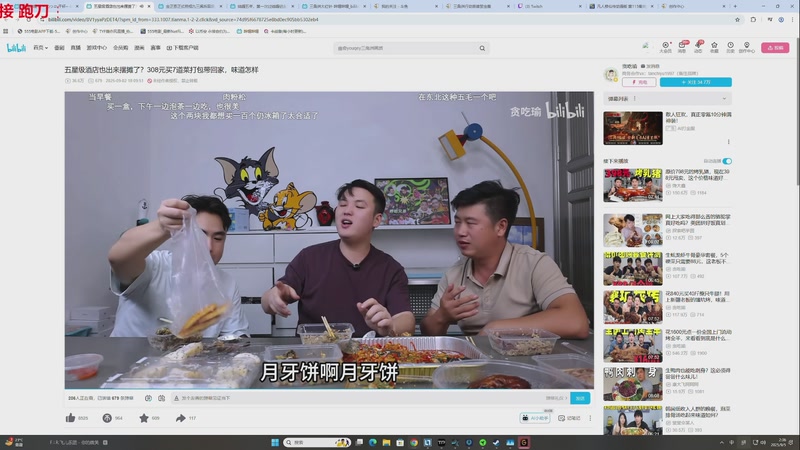Click the charge uploader button
The height and width of the screenshot is (450, 800).
pyautogui.click(x=639, y=82)
